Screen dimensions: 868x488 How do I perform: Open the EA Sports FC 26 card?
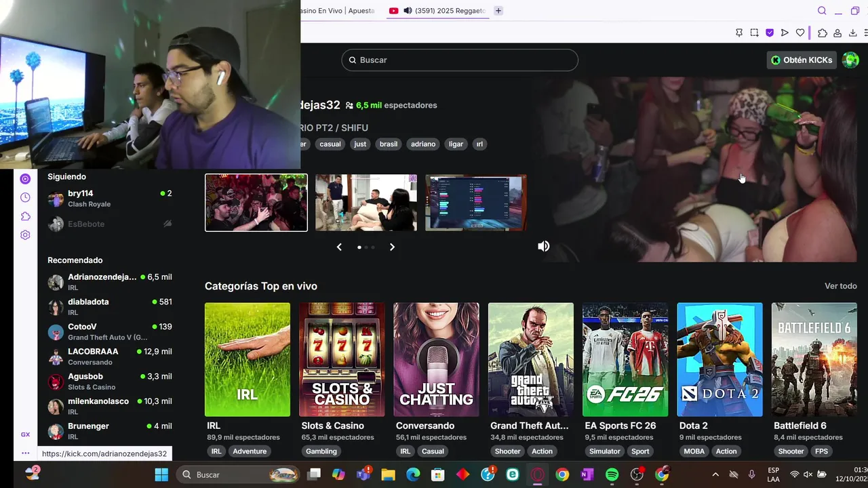coord(625,359)
